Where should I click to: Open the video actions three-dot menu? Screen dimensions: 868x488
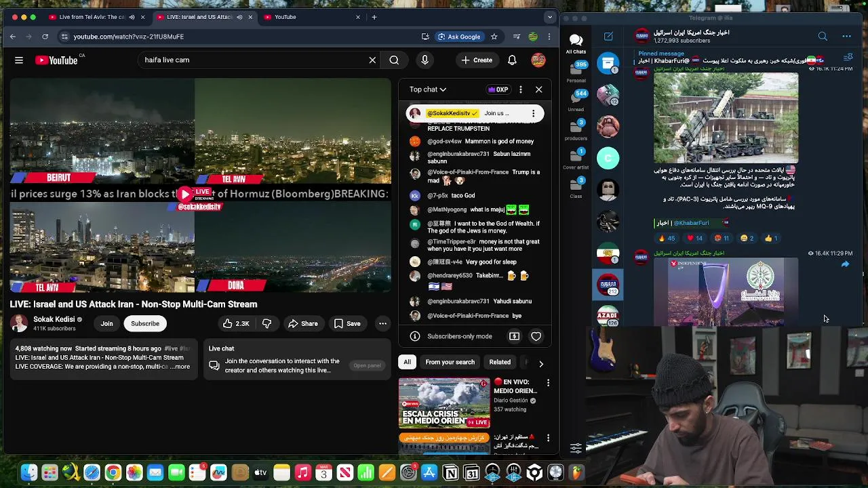click(x=382, y=324)
